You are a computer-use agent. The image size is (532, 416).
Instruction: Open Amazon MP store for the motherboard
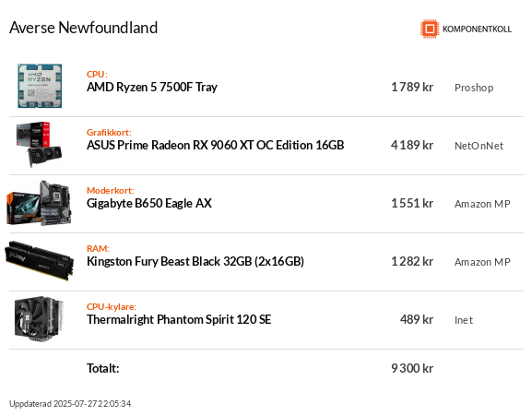click(482, 204)
